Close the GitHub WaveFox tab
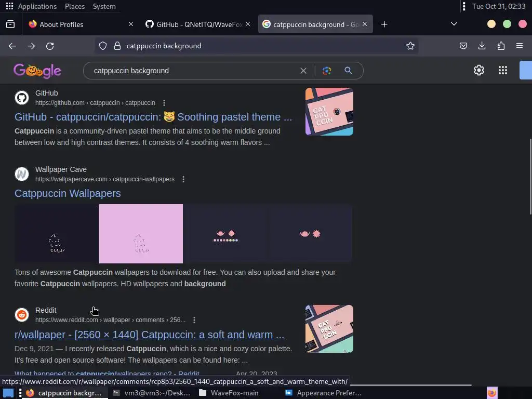532x399 pixels. tap(248, 24)
